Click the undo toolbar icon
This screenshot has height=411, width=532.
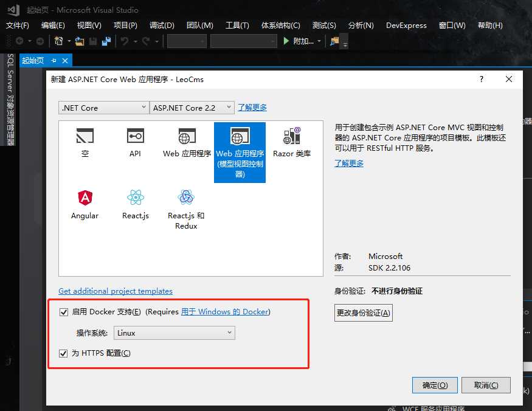click(125, 41)
